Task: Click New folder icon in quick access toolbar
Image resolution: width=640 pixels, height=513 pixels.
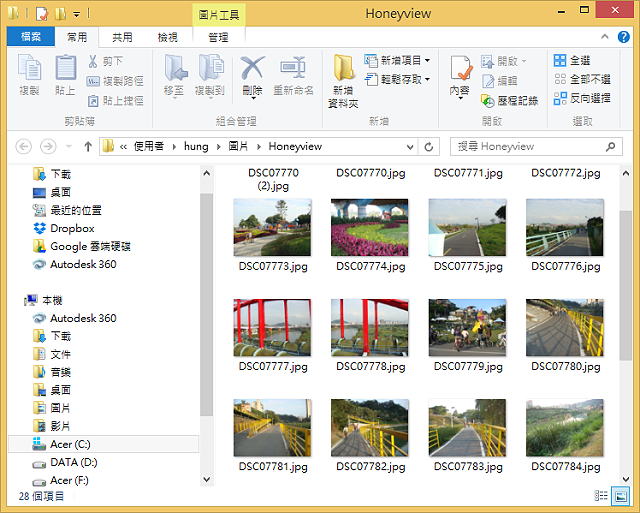Action: pyautogui.click(x=60, y=14)
